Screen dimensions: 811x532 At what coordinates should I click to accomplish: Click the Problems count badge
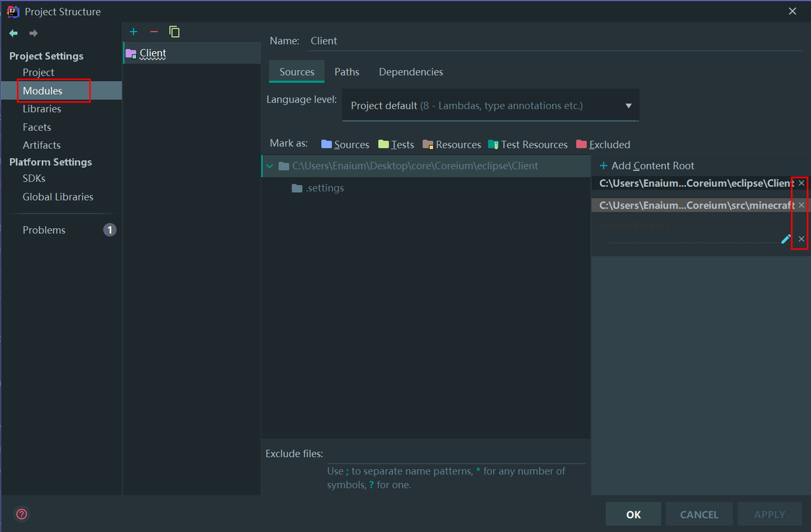pyautogui.click(x=110, y=229)
